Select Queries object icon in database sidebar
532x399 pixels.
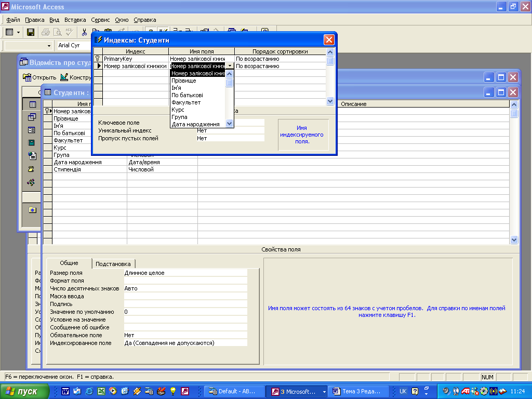pyautogui.click(x=32, y=117)
